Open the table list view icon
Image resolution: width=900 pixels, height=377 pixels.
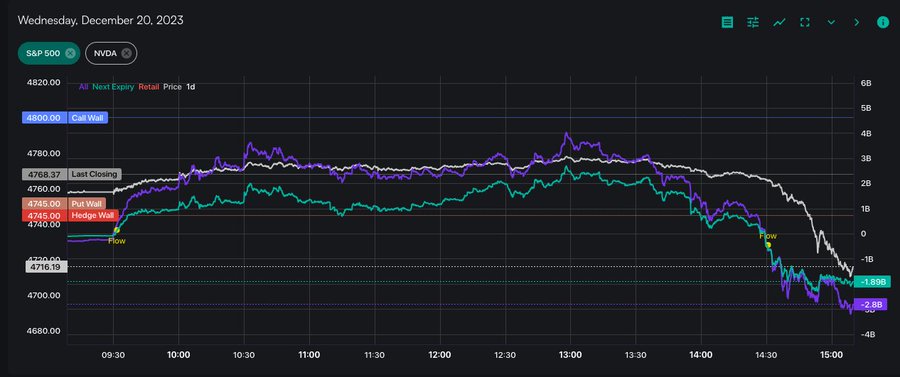point(727,22)
